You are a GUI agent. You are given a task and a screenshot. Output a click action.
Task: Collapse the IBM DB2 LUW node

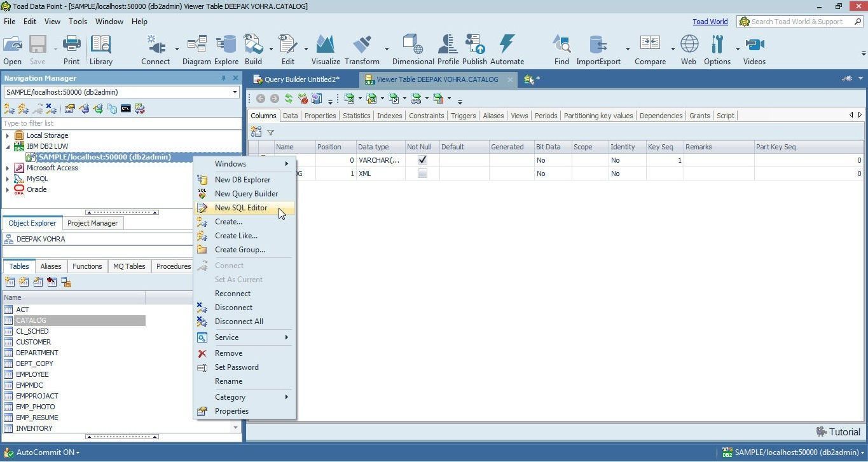(x=8, y=146)
